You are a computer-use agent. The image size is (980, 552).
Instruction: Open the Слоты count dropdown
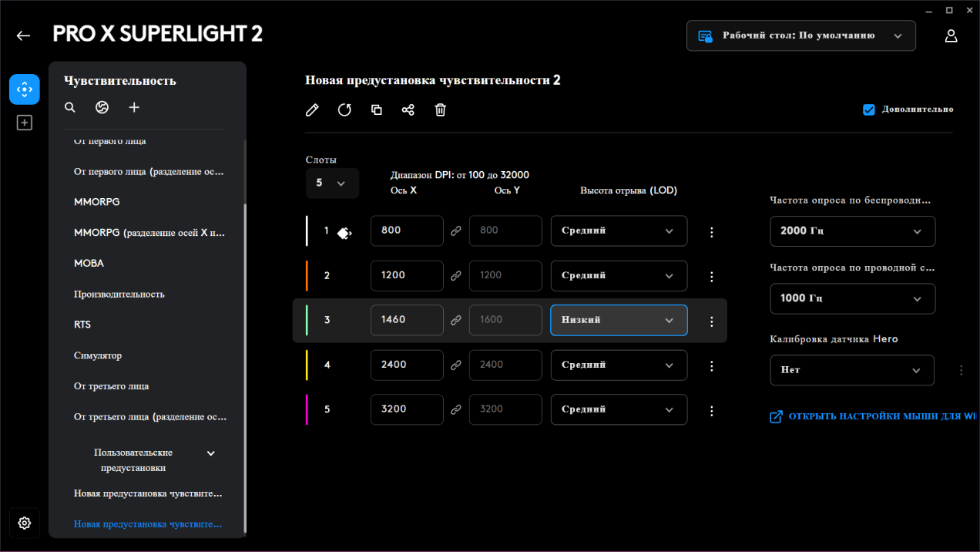pos(332,183)
